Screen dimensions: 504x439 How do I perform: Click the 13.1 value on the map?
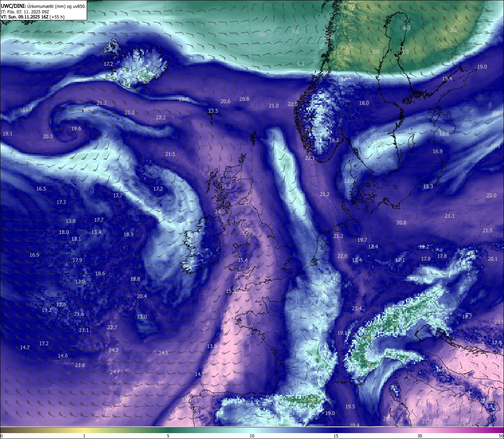[x=76, y=239]
